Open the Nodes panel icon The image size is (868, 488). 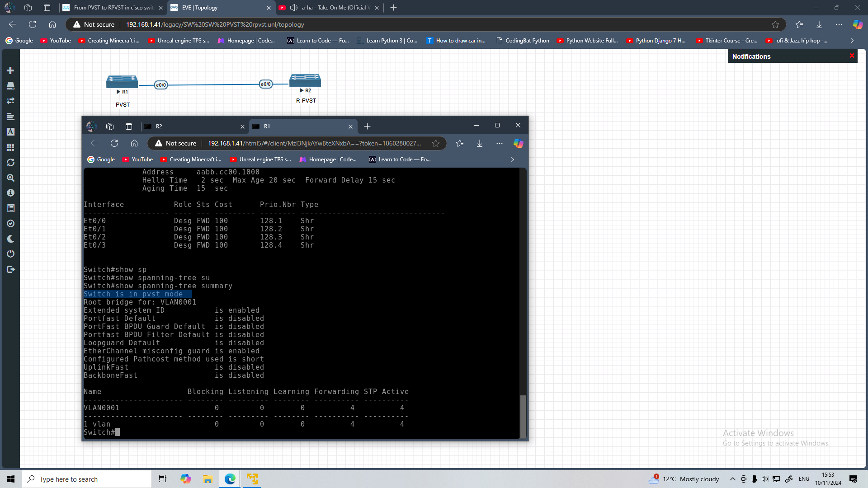(x=10, y=85)
